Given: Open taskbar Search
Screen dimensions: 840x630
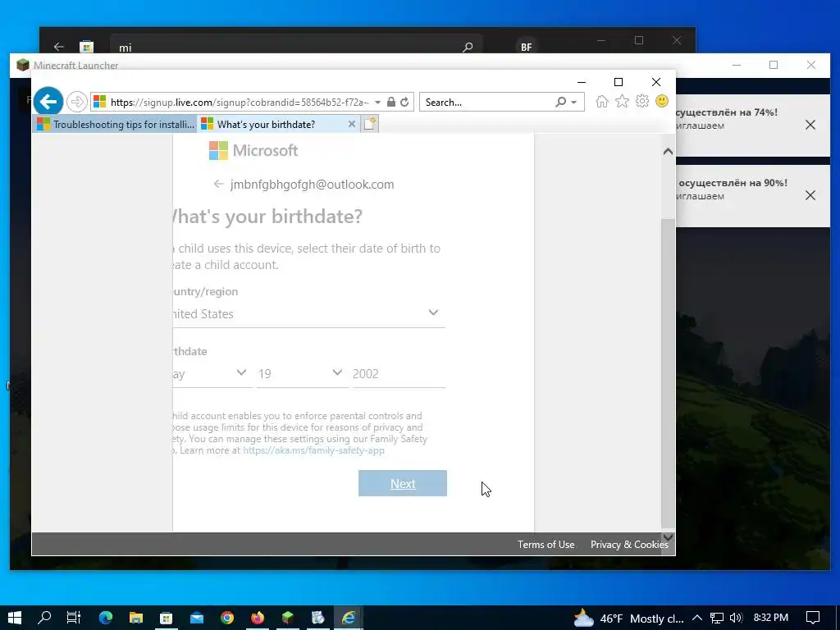Looking at the screenshot, I should point(44,618).
